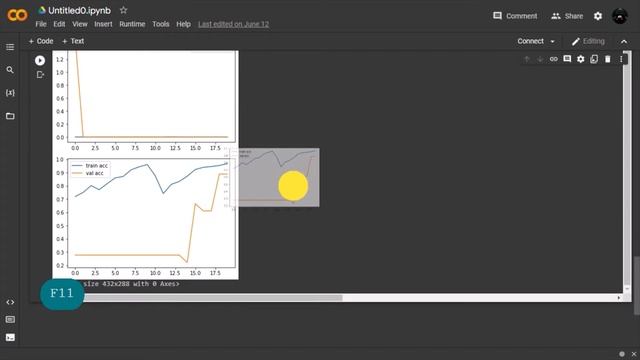Copy link to cell icon
The image size is (640, 360).
coord(553,59)
